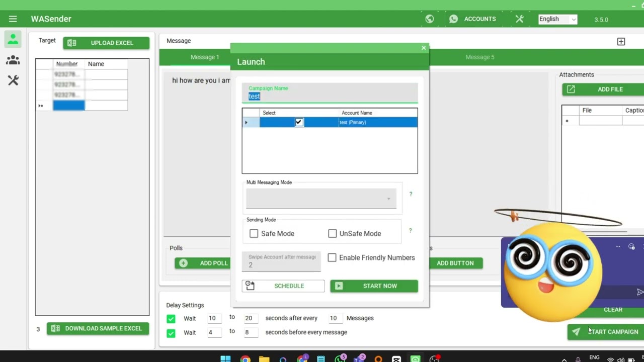Open the hamburger menu
Image resolution: width=644 pixels, height=362 pixels.
pos(13,19)
